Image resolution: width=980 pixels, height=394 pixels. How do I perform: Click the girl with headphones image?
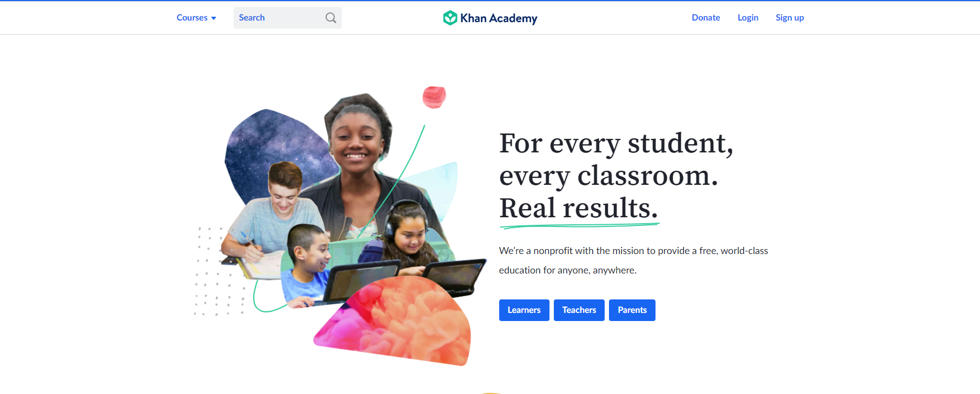pos(407,232)
